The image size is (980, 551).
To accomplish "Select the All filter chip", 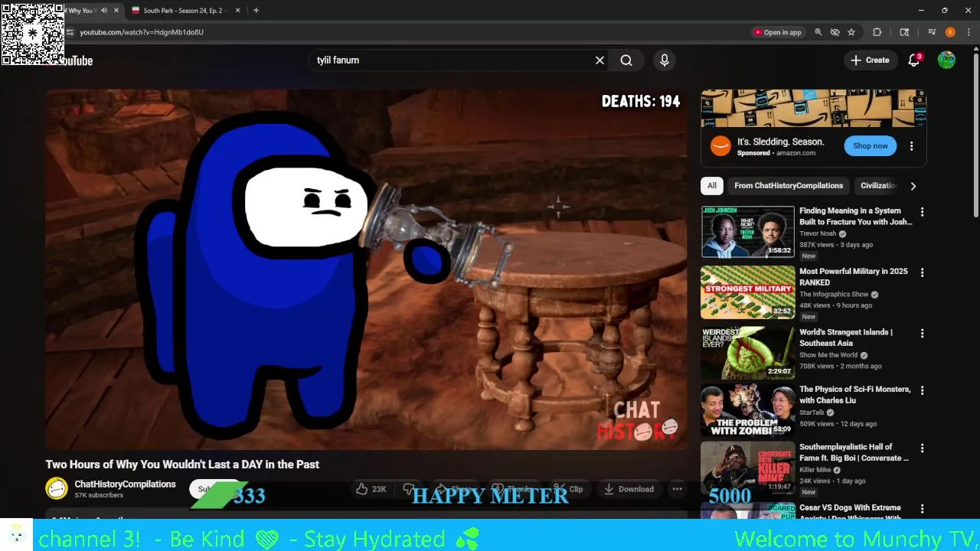I will [x=712, y=186].
